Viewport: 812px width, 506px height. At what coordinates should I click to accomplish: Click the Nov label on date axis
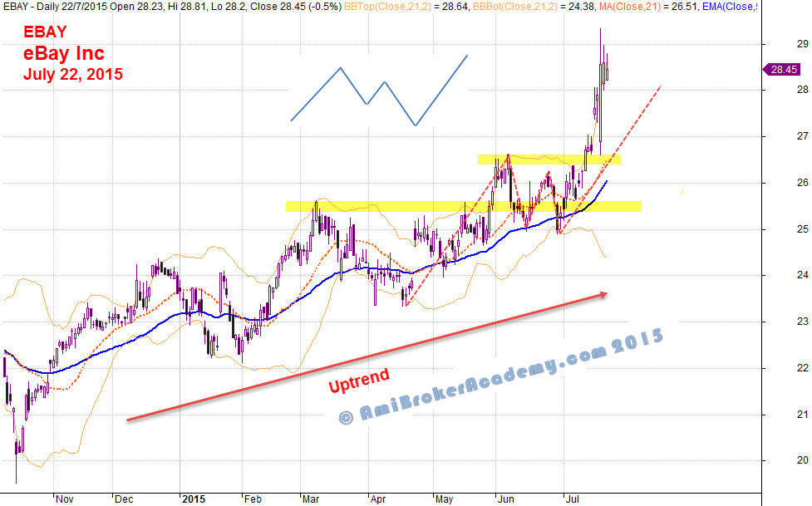(64, 499)
